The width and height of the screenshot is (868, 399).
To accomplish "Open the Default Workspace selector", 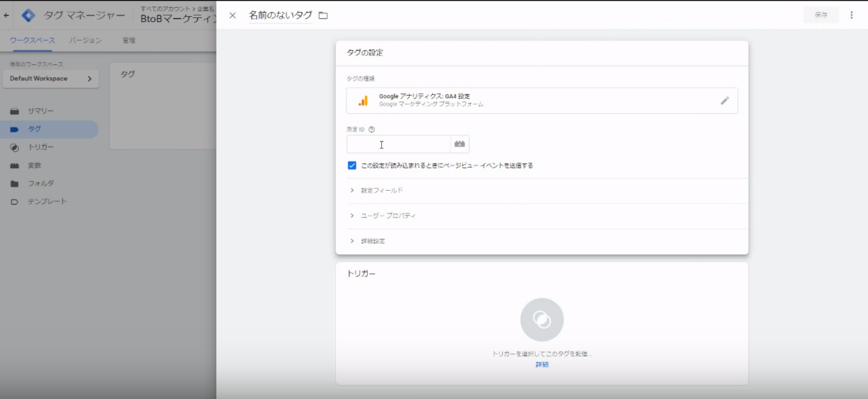I will [50, 79].
